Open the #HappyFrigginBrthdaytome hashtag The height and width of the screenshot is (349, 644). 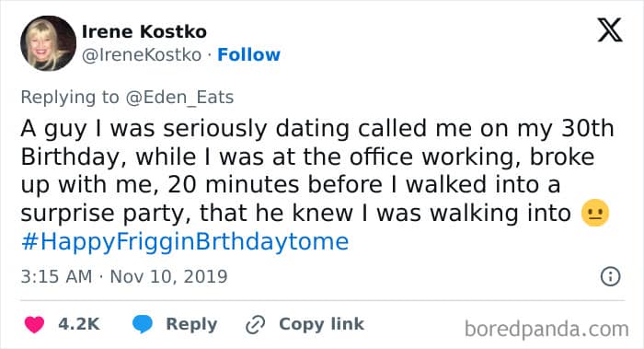[x=185, y=241]
